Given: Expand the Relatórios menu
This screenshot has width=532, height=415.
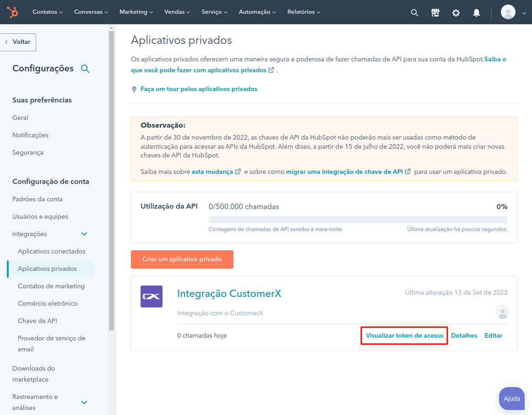Looking at the screenshot, I should (304, 12).
